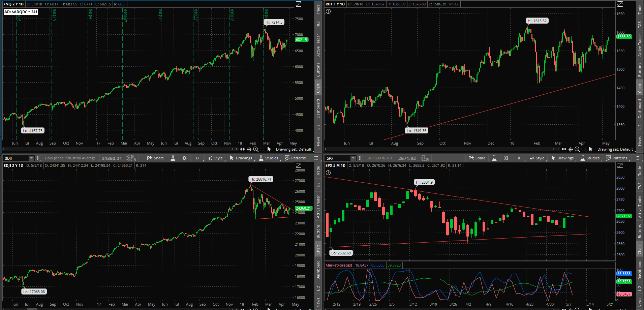Open the D timeframe dropdown in the $DJI toolbar
The height and width of the screenshot is (310, 644).
(197, 158)
